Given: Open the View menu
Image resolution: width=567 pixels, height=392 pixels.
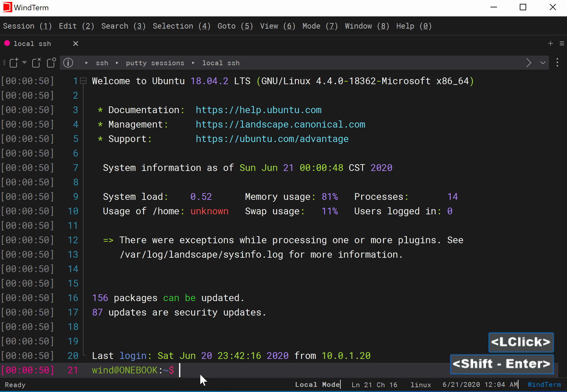Looking at the screenshot, I should point(278,26).
